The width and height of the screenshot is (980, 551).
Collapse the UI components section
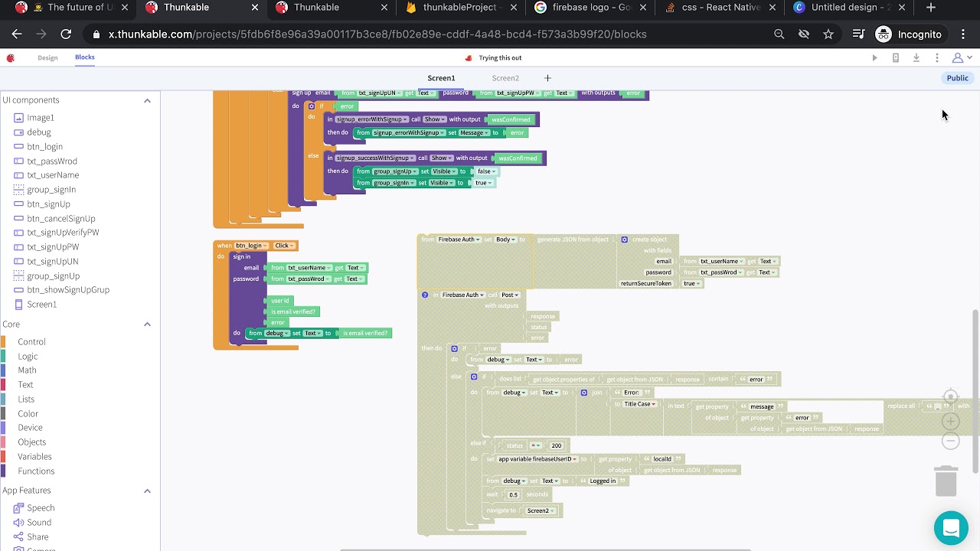click(x=147, y=100)
